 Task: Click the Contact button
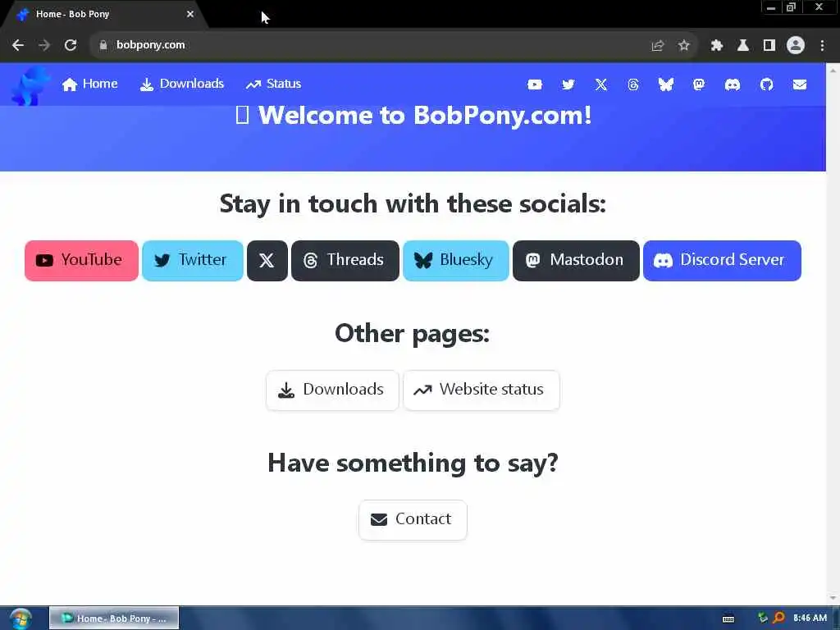[413, 519]
